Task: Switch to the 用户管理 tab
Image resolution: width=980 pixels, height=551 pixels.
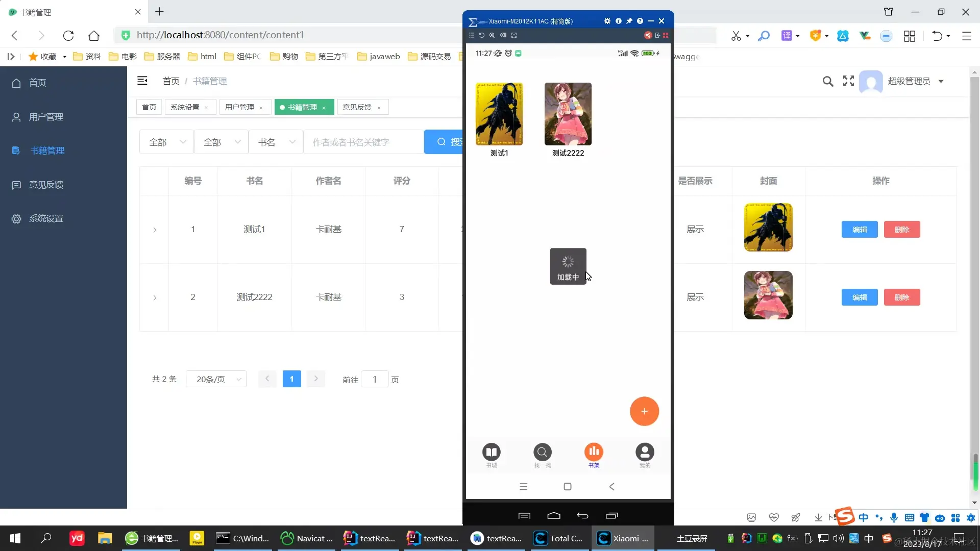Action: coord(239,107)
